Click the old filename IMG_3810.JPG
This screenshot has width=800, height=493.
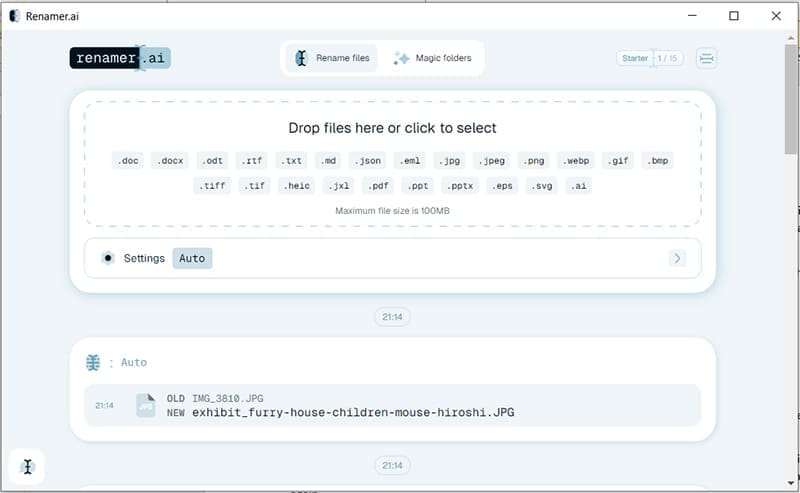[x=228, y=399]
